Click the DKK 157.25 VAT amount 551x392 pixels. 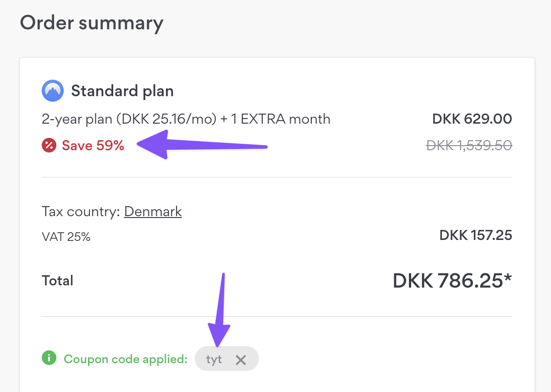coord(476,235)
